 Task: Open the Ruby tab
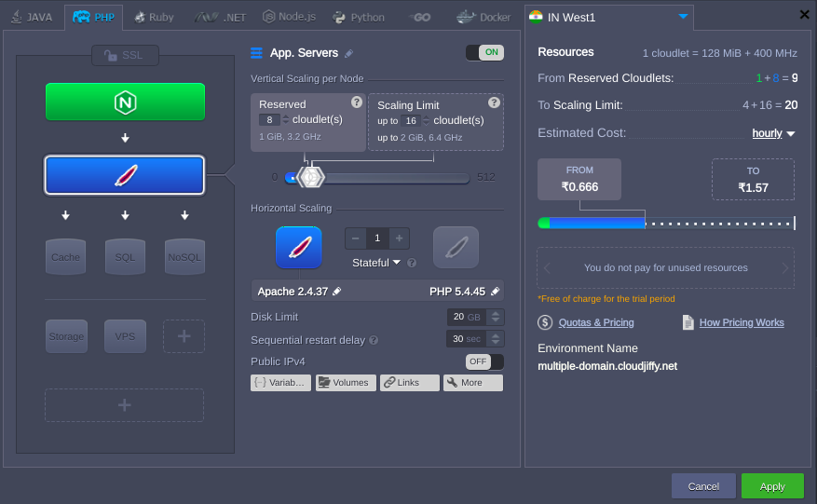(155, 17)
